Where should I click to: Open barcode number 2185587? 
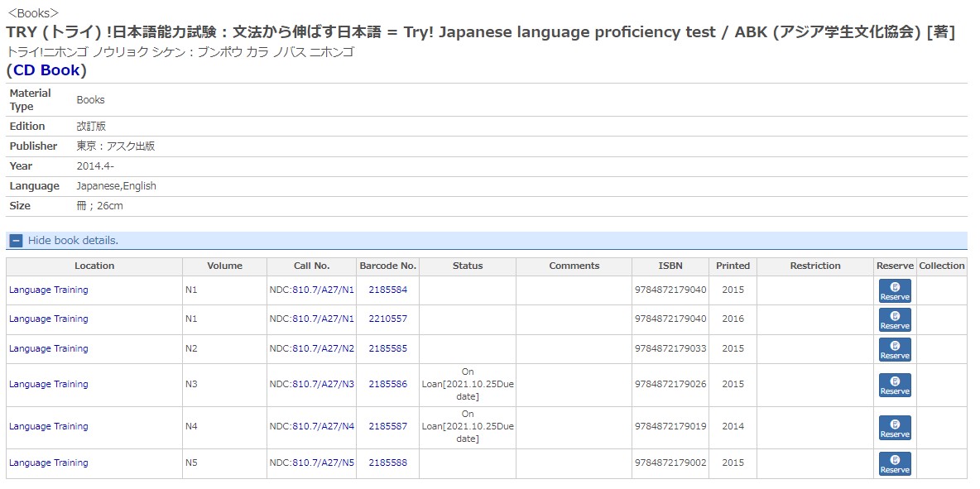[387, 427]
